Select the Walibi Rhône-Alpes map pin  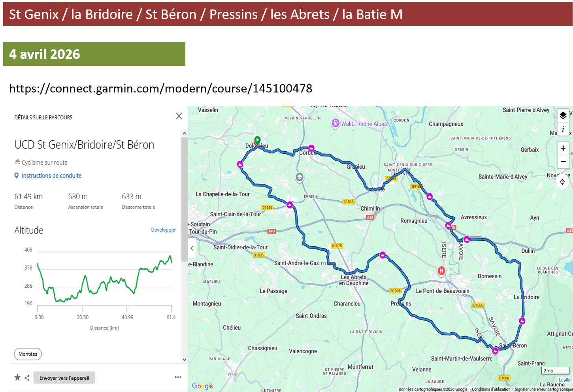(x=336, y=123)
